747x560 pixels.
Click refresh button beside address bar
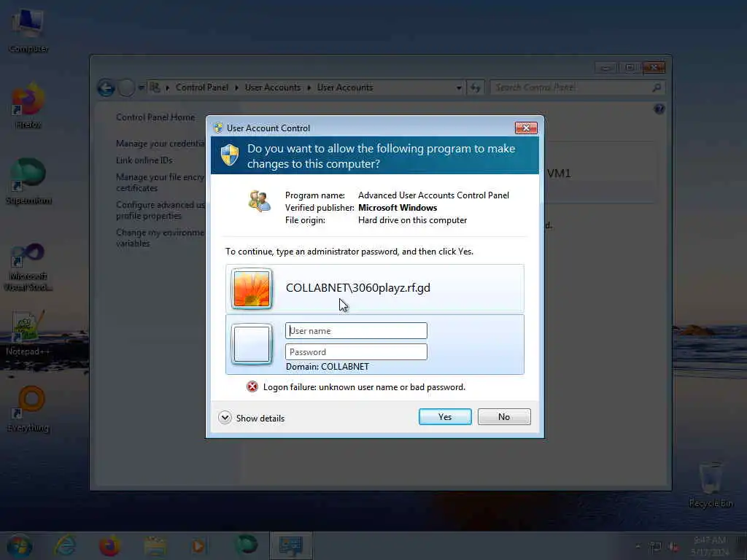coord(475,87)
